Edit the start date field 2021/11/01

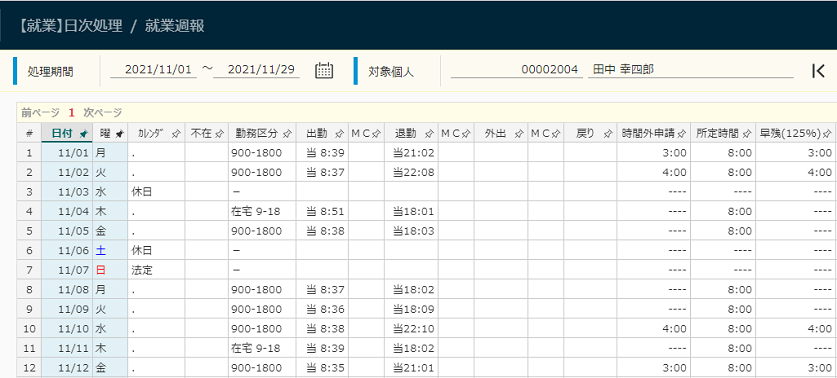[154, 70]
